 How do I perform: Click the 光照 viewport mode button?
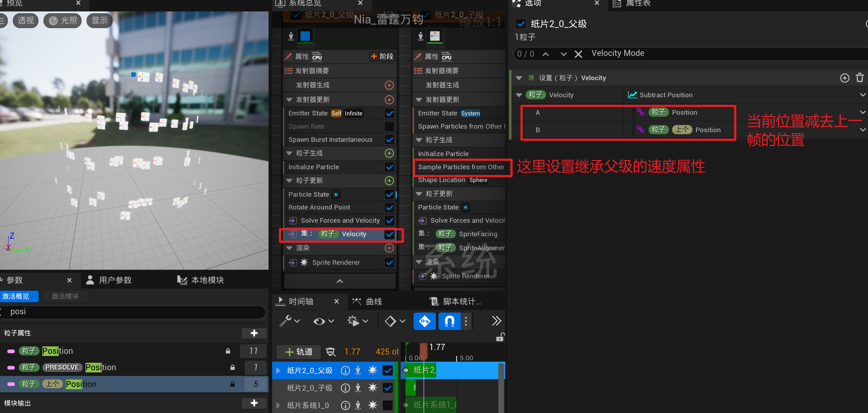(x=63, y=21)
